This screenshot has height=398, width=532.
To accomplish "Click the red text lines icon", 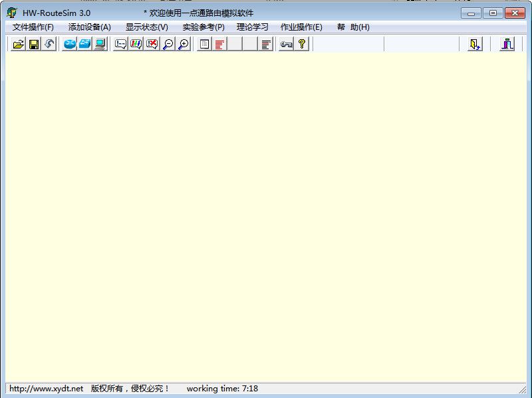I will point(219,44).
